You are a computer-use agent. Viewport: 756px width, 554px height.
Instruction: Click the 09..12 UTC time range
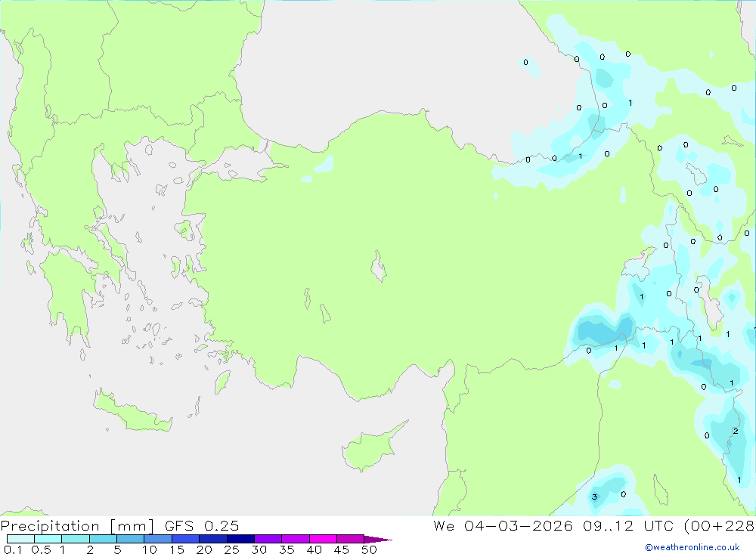click(627, 525)
